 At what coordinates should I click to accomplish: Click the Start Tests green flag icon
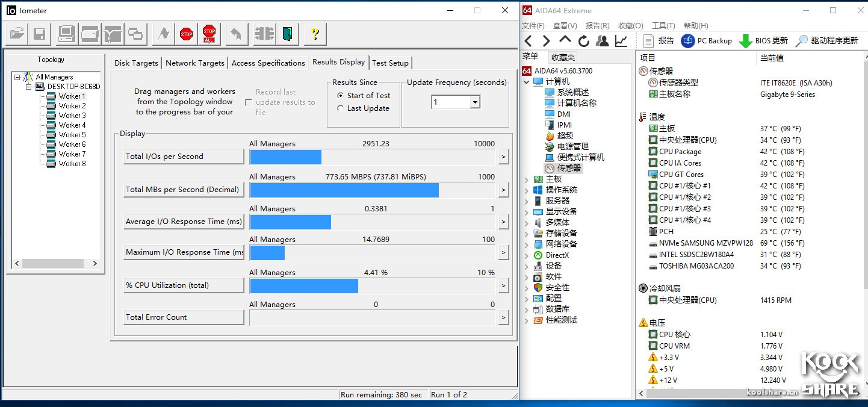163,34
